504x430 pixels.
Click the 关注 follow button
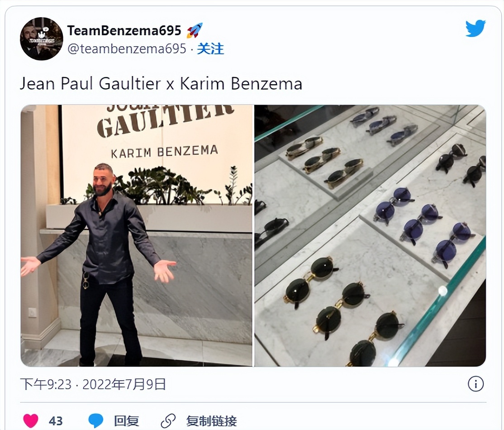click(x=210, y=49)
